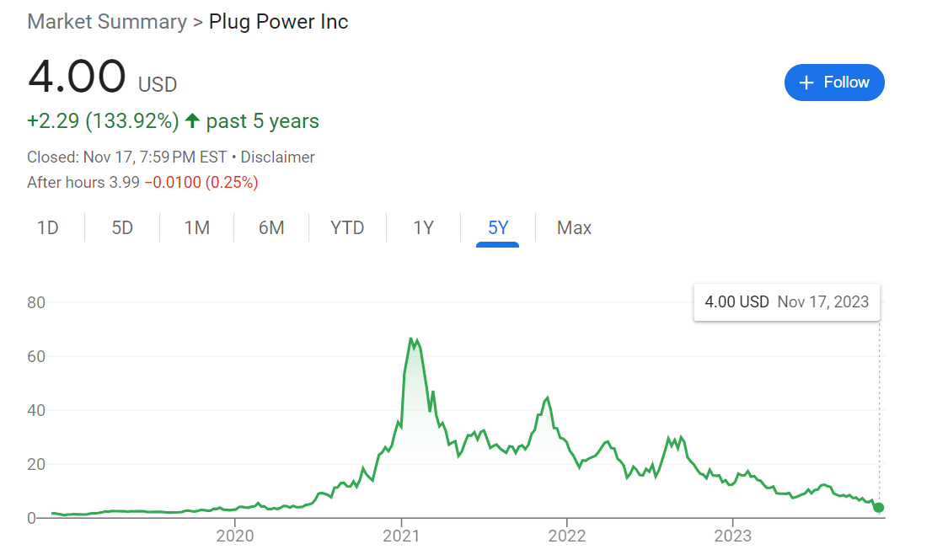932x560 pixels.
Task: Switch chart to the 6M range
Action: click(x=271, y=227)
